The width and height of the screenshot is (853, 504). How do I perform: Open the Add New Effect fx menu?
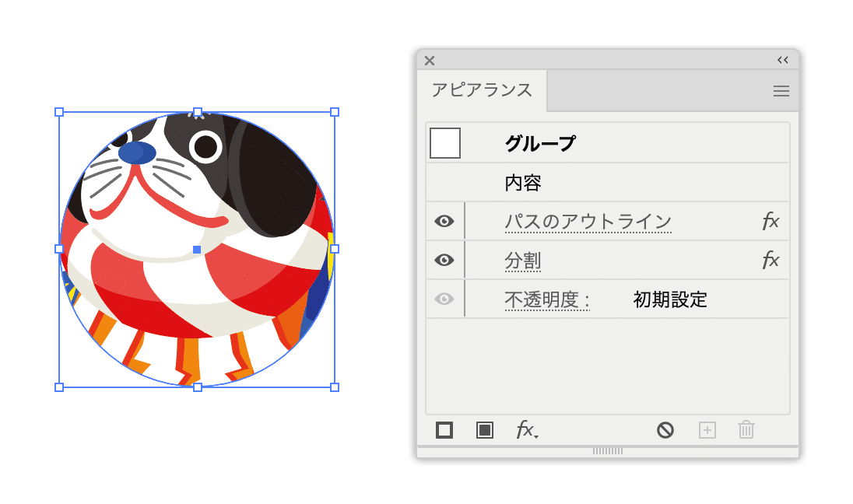click(x=527, y=429)
